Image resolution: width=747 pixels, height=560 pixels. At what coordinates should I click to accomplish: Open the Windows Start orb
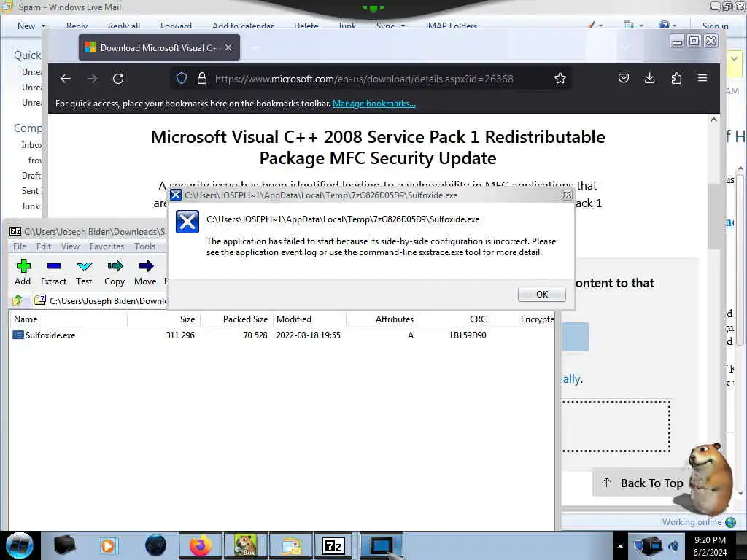click(19, 545)
